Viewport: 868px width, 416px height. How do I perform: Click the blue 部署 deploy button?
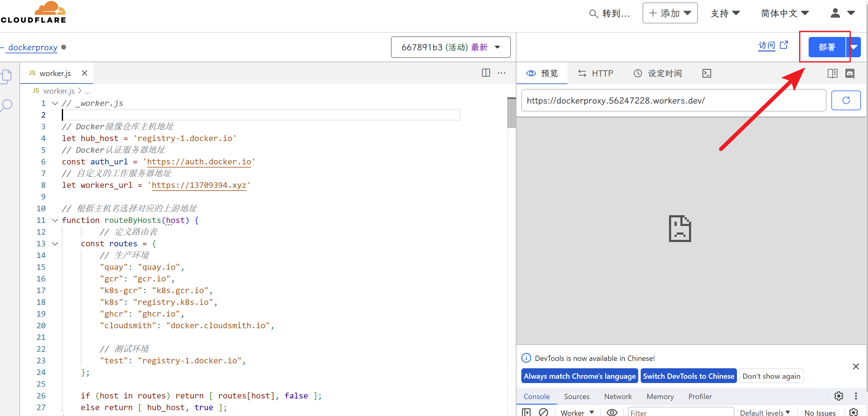point(826,47)
